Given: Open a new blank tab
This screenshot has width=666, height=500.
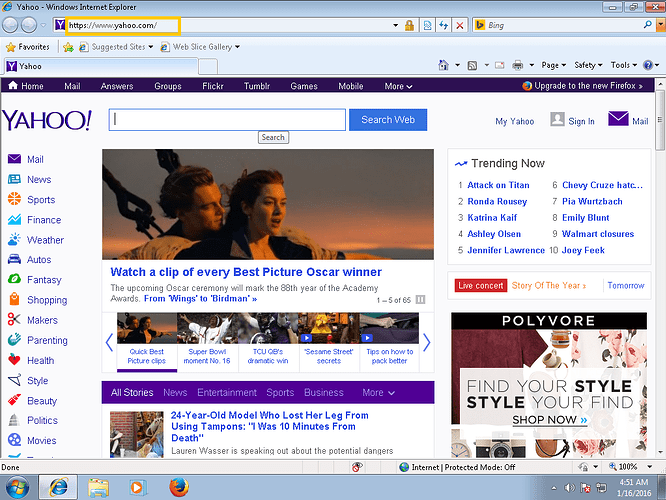Looking at the screenshot, I should coord(208,67).
